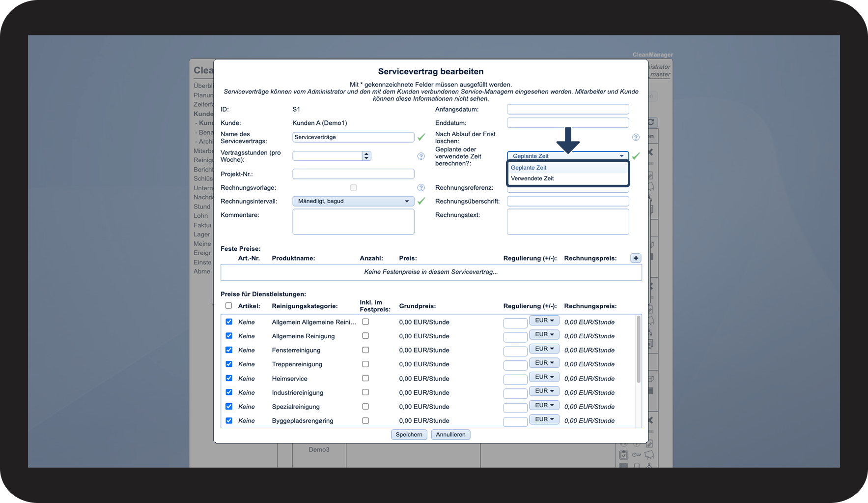Enable Inkl. im Festpreis for Allgemeine Reinigung
The height and width of the screenshot is (503, 868).
[x=365, y=336]
